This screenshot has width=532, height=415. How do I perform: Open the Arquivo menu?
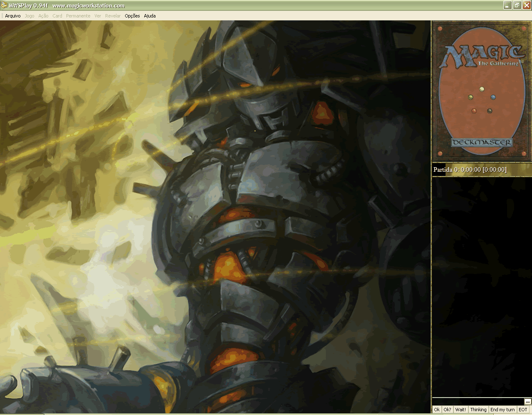(x=13, y=16)
